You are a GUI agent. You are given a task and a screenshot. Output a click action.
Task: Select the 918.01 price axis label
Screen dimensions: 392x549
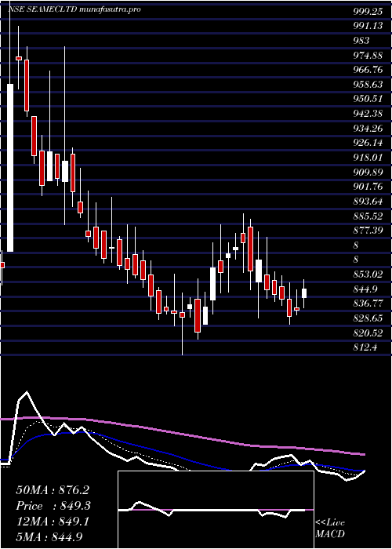pyautogui.click(x=368, y=158)
